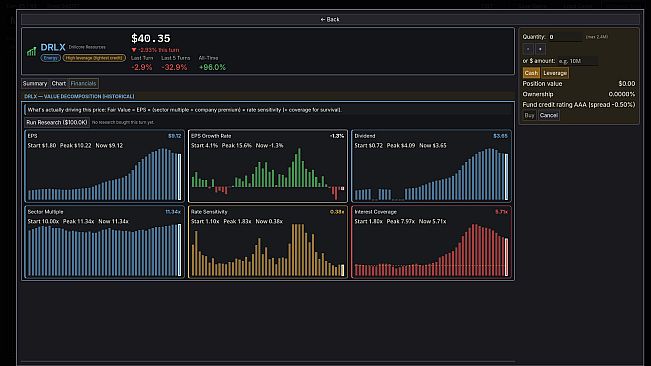Open the Rate Sensitivity chart card

click(x=268, y=242)
